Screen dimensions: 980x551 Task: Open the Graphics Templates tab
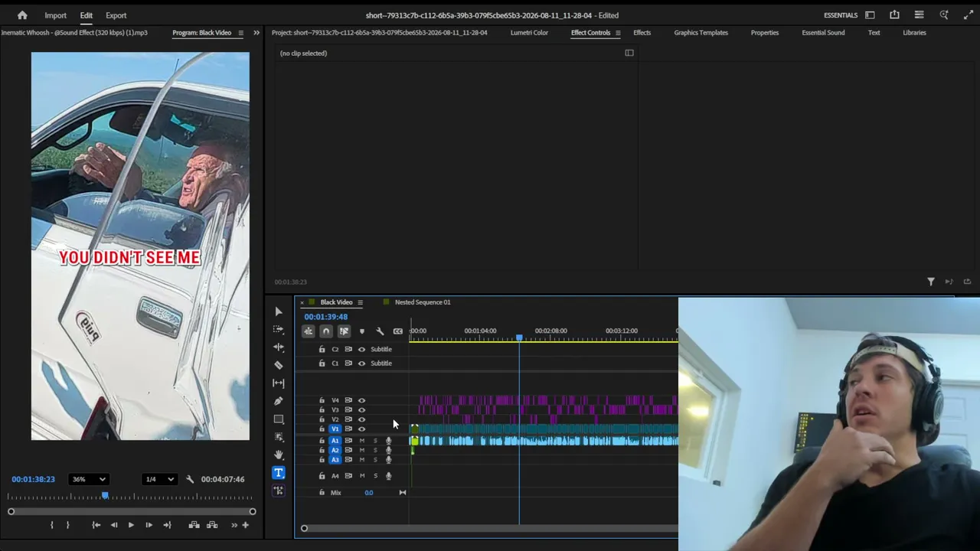[701, 33]
